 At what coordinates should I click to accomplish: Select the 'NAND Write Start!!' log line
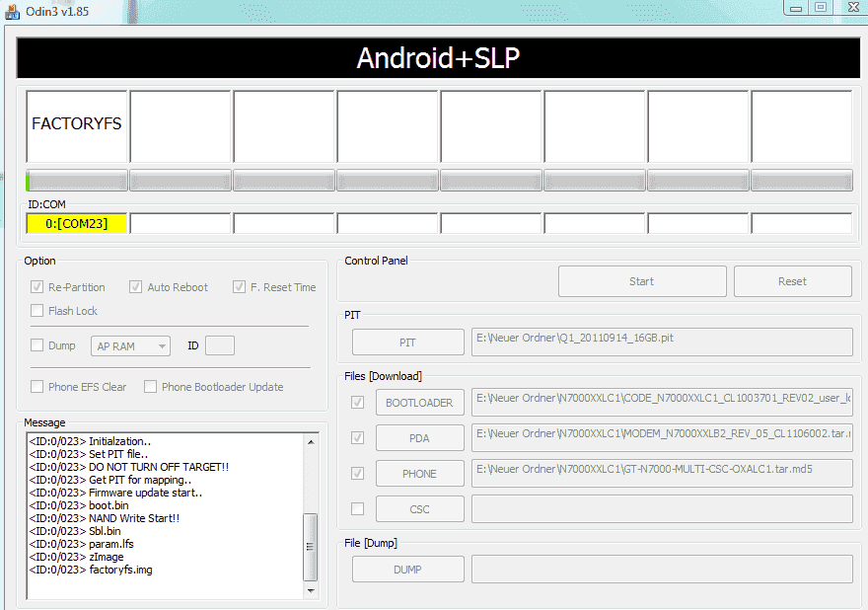[105, 518]
